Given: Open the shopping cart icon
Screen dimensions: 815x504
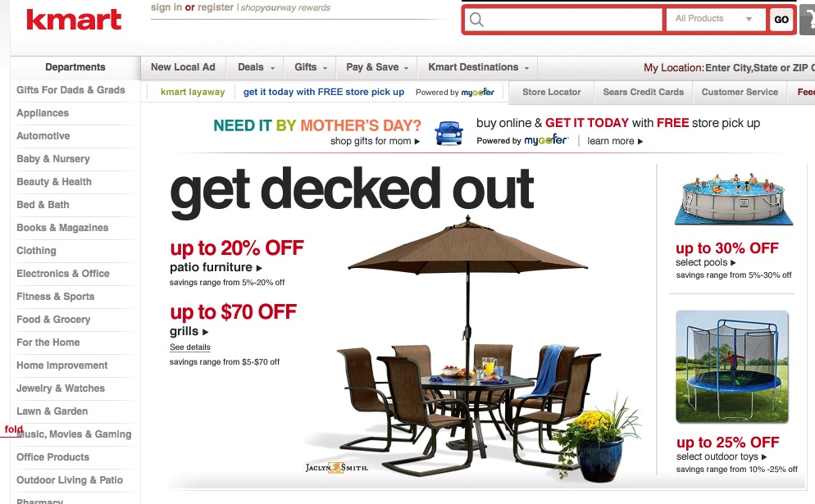Looking at the screenshot, I should click(808, 20).
